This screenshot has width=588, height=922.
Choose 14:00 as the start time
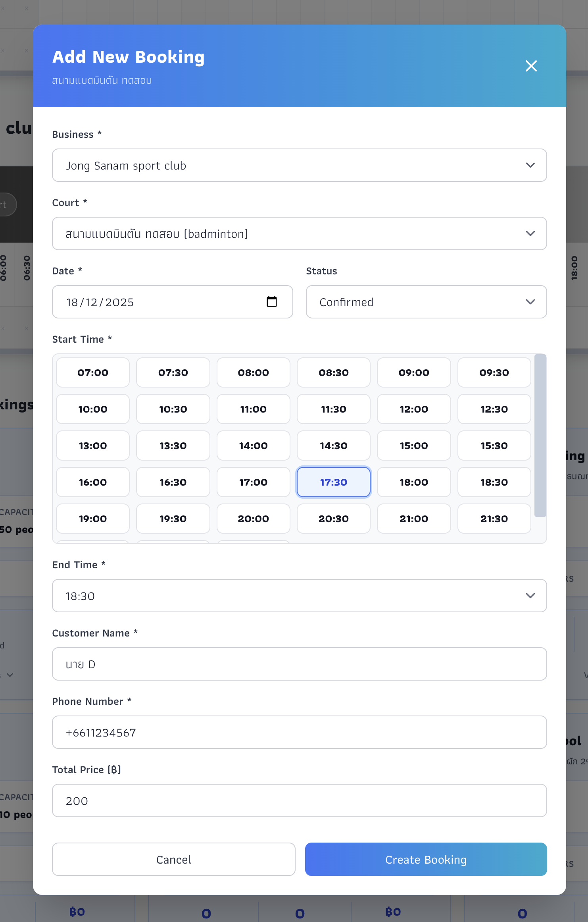coord(253,446)
